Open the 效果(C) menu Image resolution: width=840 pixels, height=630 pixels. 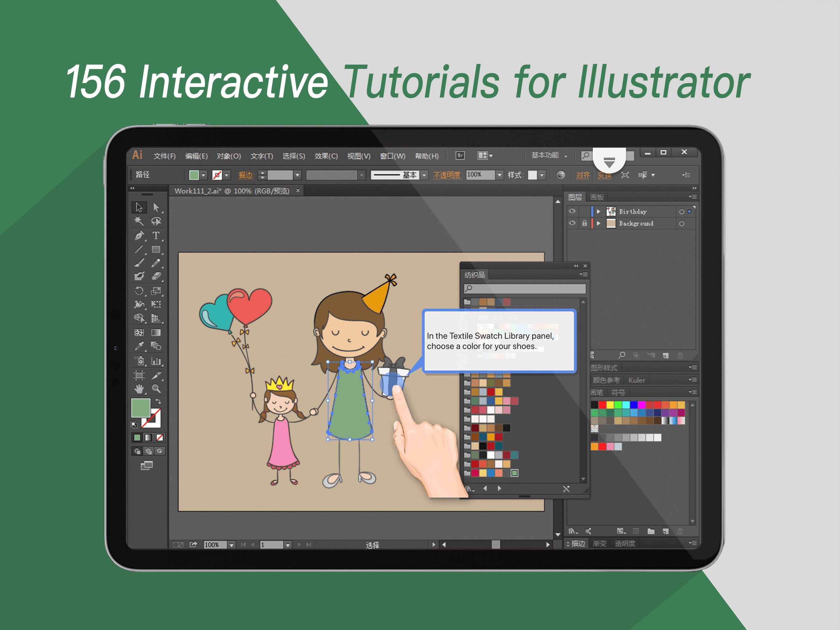(326, 156)
